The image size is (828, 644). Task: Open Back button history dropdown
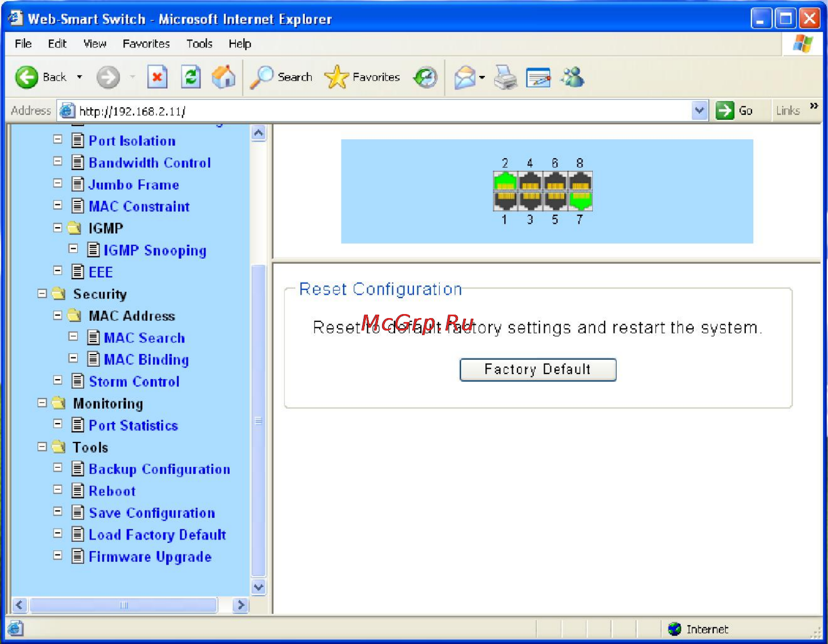coord(79,77)
